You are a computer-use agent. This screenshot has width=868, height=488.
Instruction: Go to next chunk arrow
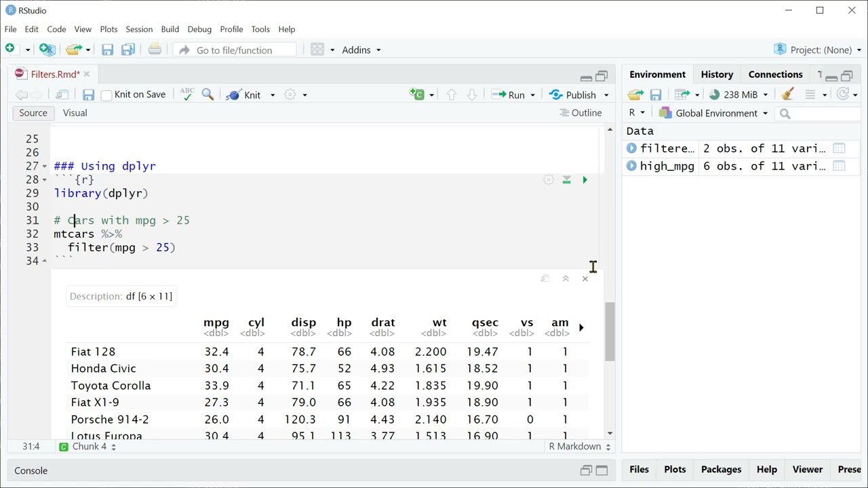click(x=472, y=95)
